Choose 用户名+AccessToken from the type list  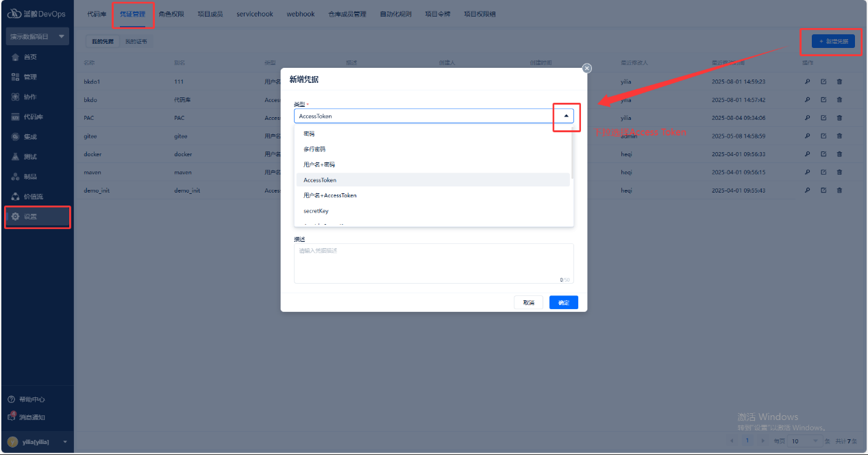tap(330, 195)
